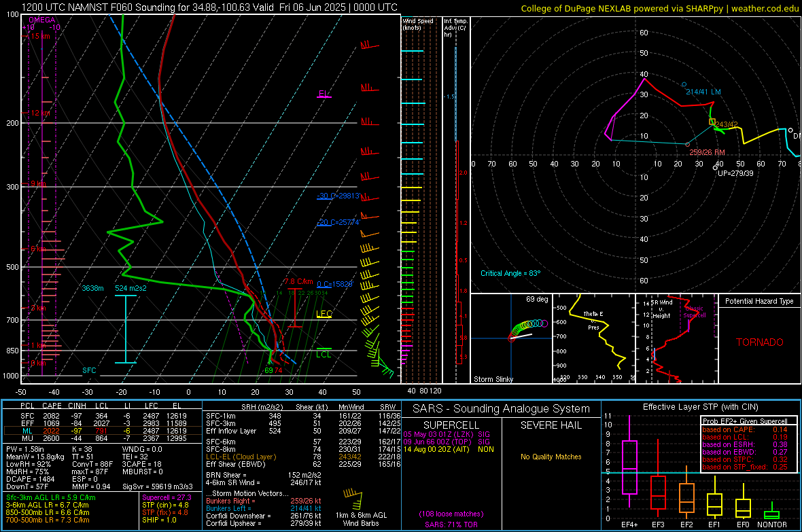Click the 'Bunkers Left =' storm motion row
Image resolution: width=802 pixels, height=532 pixels.
pyautogui.click(x=264, y=508)
